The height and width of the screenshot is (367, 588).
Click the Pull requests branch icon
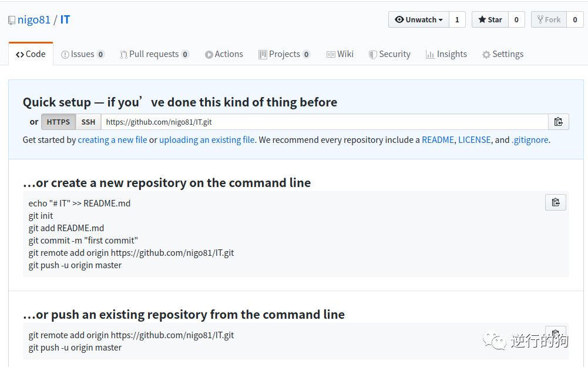pos(124,55)
